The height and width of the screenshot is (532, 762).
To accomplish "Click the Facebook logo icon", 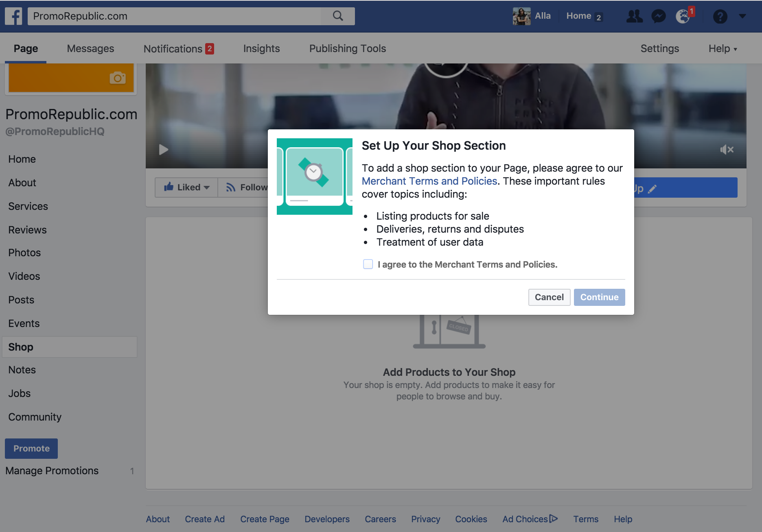I will click(x=13, y=16).
